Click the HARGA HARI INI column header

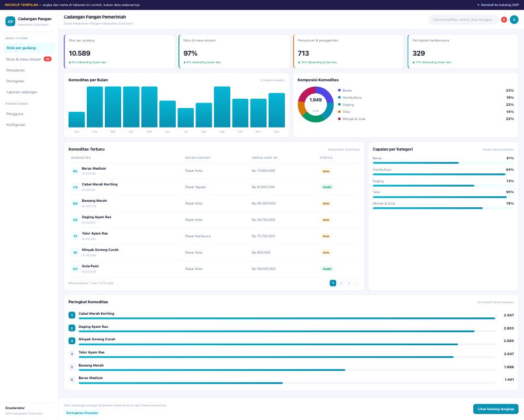click(265, 158)
